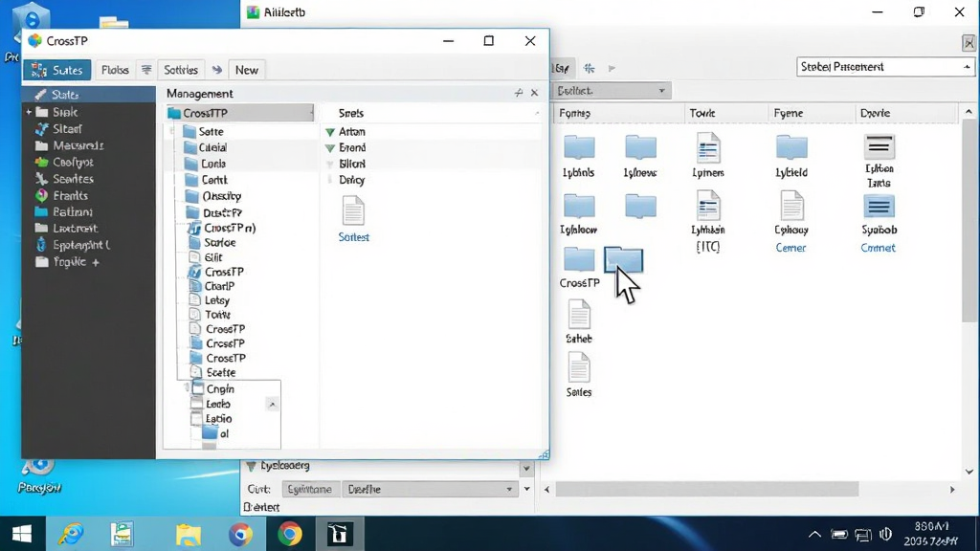The height and width of the screenshot is (551, 980).
Task: Collapse the Arlan group
Action: pyautogui.click(x=330, y=132)
